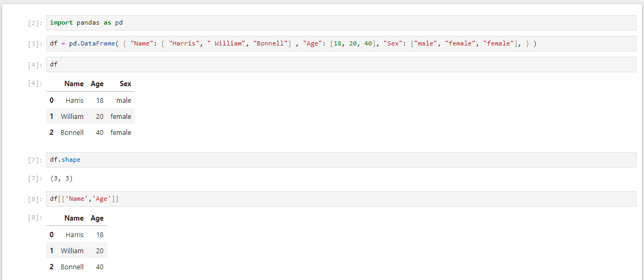Click the Sex column header in the first table
This screenshot has width=644, height=280.
[125, 84]
